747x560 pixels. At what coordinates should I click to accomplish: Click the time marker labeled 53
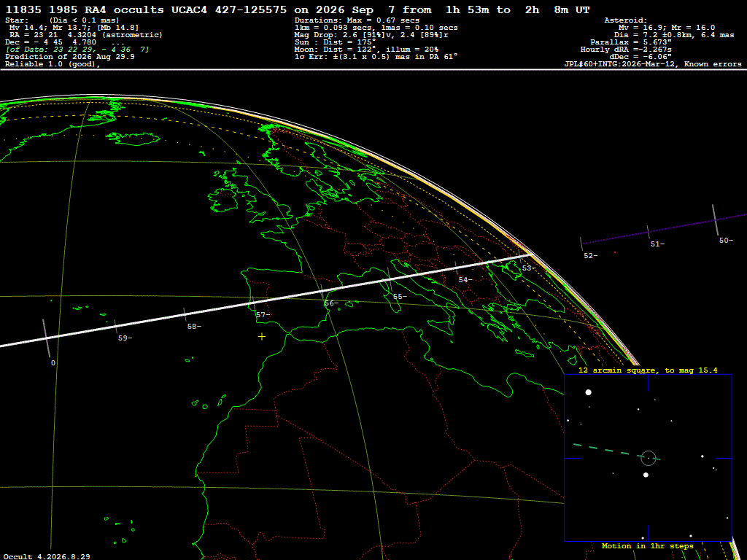pyautogui.click(x=528, y=268)
